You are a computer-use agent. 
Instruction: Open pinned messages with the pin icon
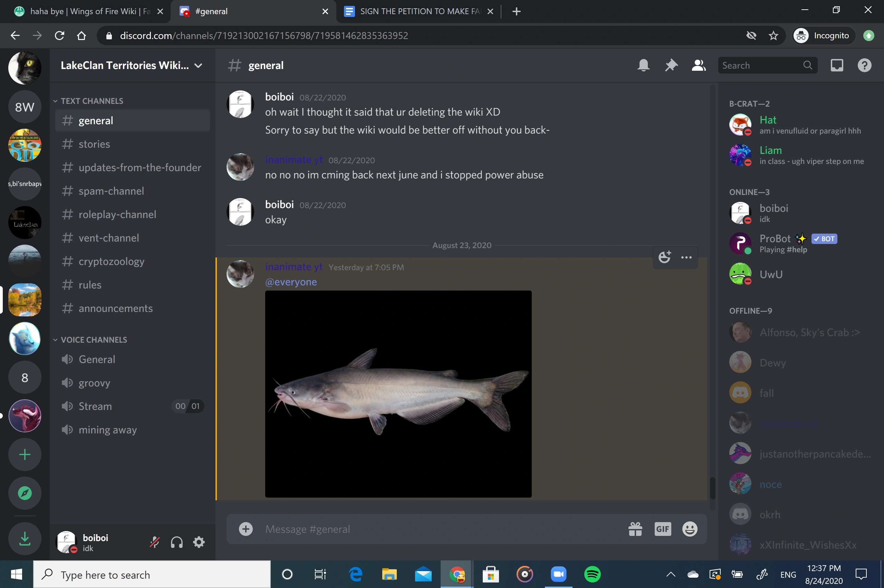coord(671,65)
